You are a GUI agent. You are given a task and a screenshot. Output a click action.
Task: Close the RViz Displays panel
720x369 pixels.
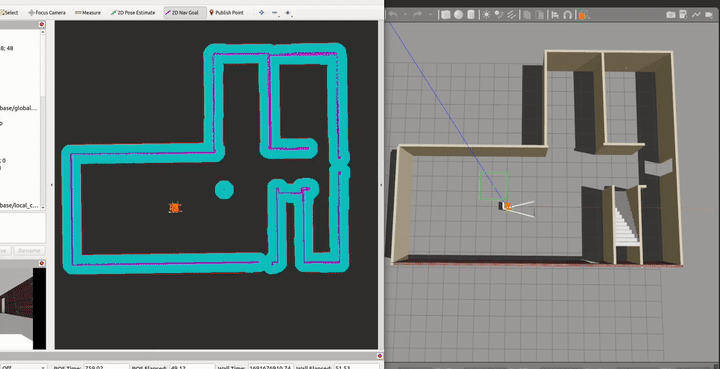(x=42, y=24)
